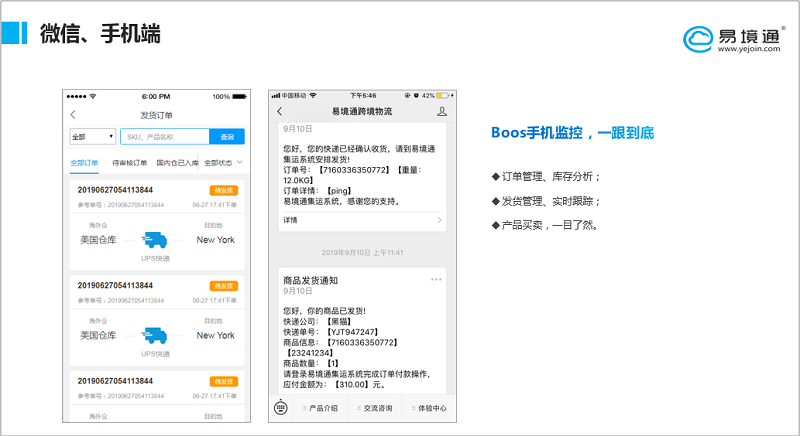Switch to the 全部订单 tab

tap(84, 162)
